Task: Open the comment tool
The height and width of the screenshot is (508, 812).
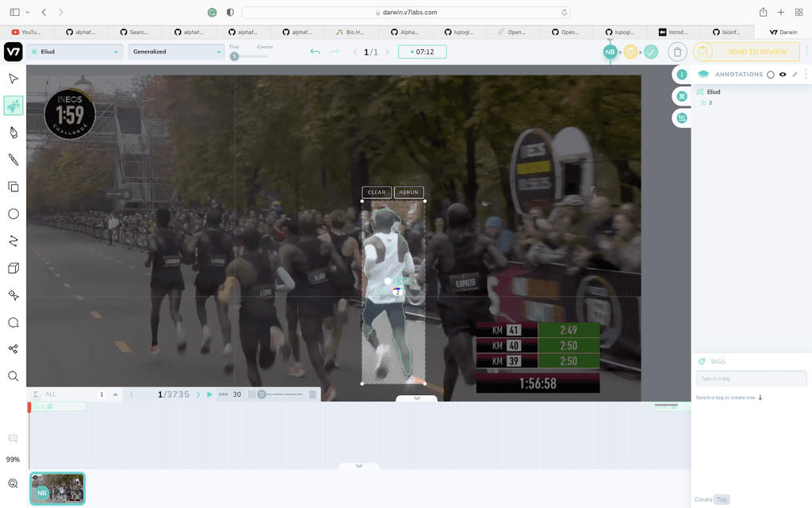Action: pos(12,321)
